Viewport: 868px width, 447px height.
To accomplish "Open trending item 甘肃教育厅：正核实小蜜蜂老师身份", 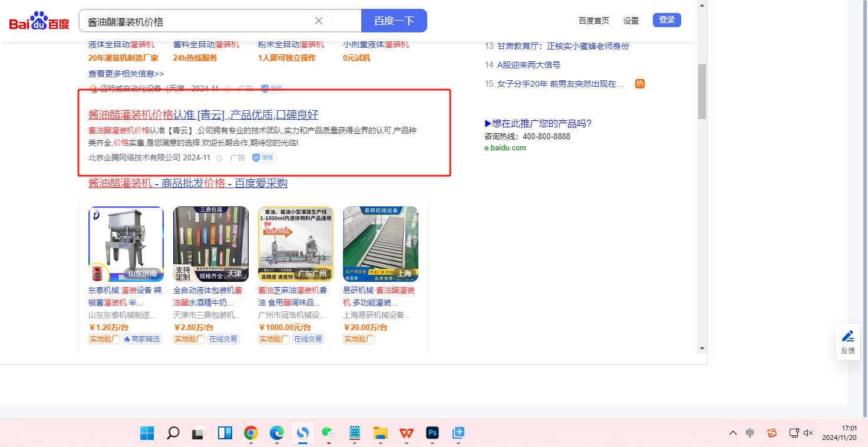I will tap(563, 46).
